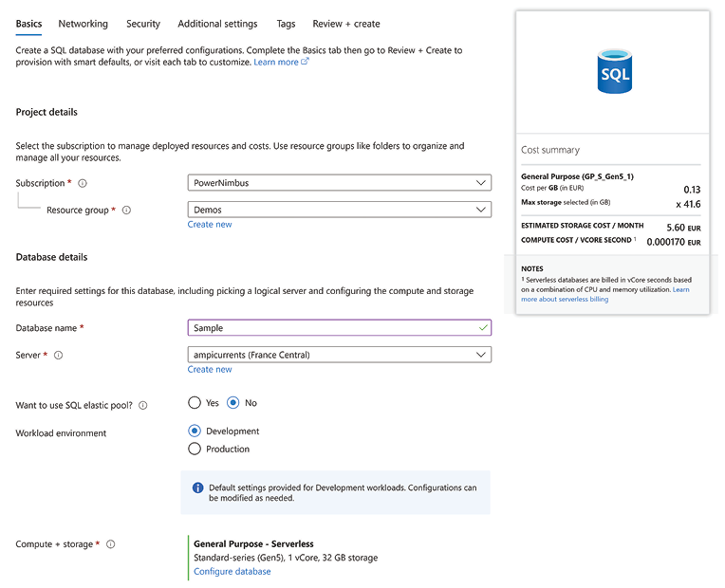Show info tooltip for Subscription
Image resolution: width=725 pixels, height=588 pixels.
(x=83, y=184)
